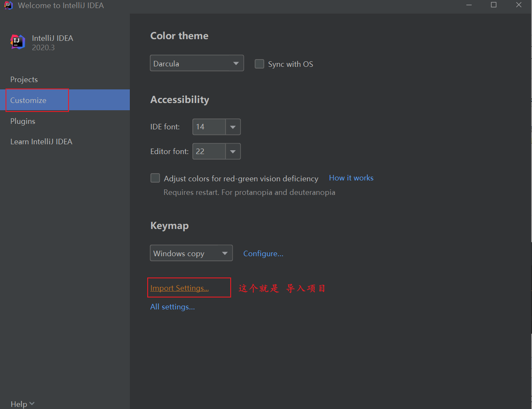532x409 pixels.
Task: Click the IDE font: label
Action: coord(165,127)
